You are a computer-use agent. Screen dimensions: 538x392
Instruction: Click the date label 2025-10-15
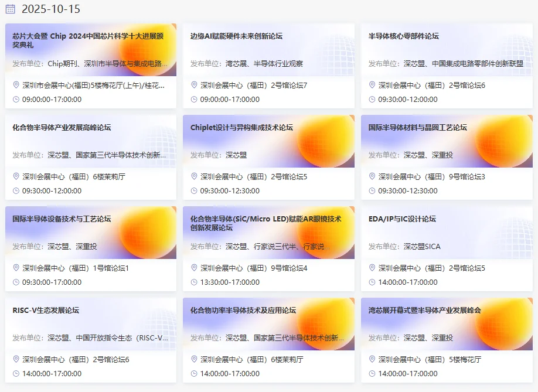pos(50,9)
